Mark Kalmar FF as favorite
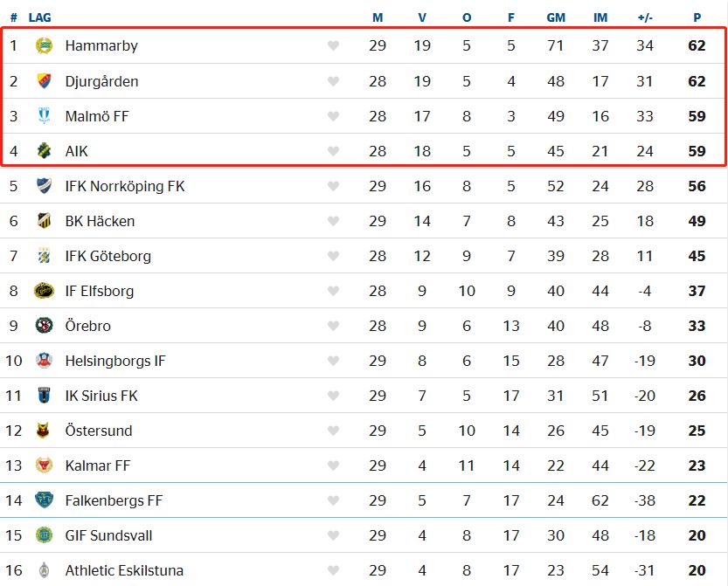 [333, 465]
